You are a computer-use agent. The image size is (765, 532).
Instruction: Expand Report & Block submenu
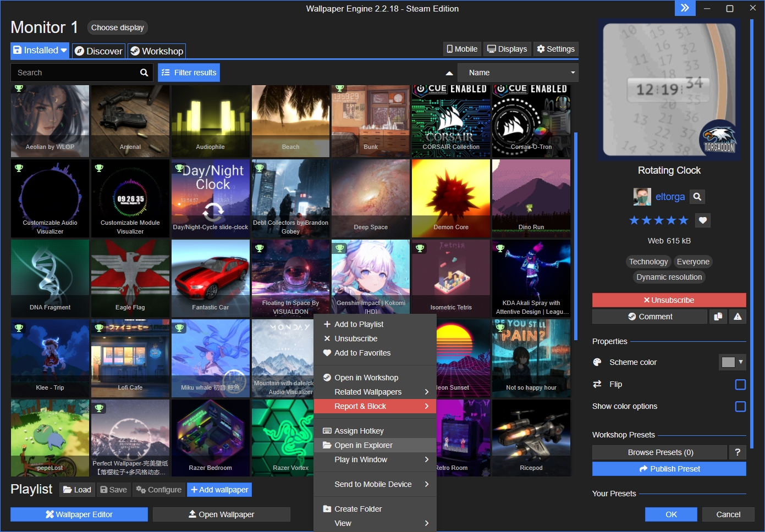375,406
